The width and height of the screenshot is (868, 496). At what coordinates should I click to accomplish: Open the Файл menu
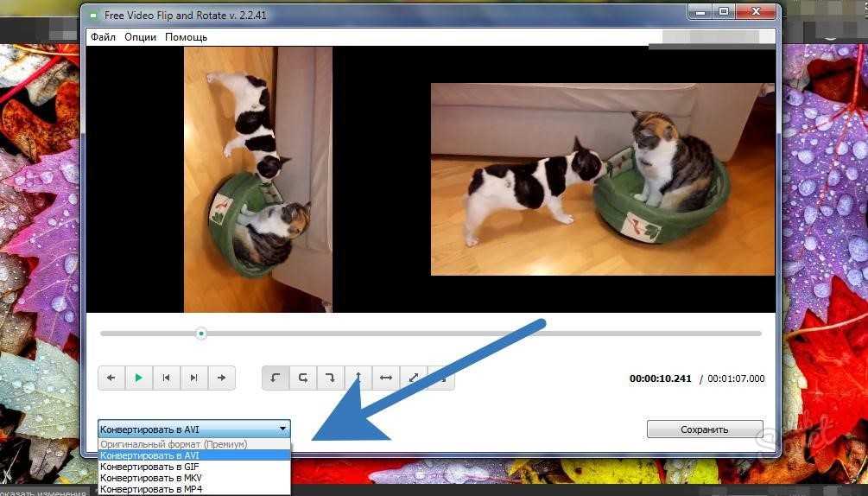(103, 37)
